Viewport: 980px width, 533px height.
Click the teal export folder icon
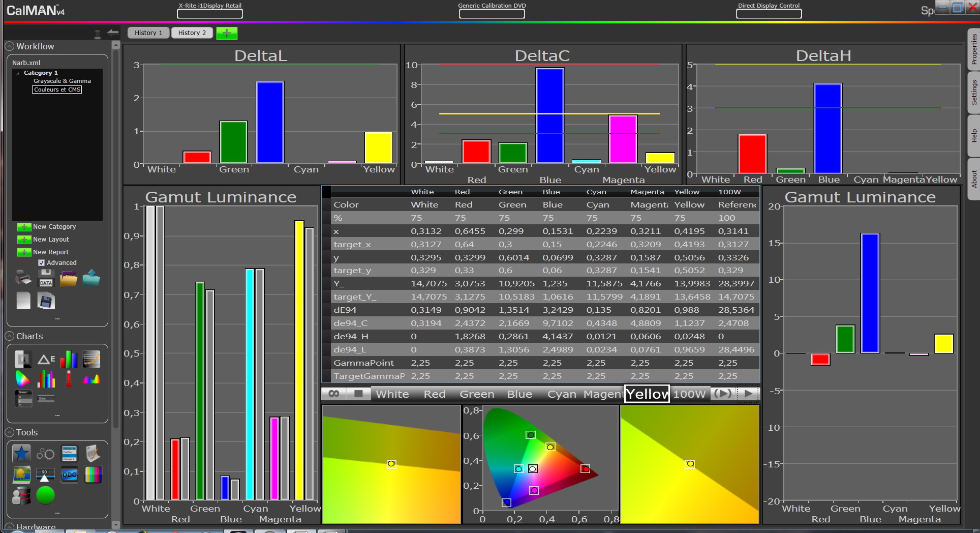coord(91,278)
